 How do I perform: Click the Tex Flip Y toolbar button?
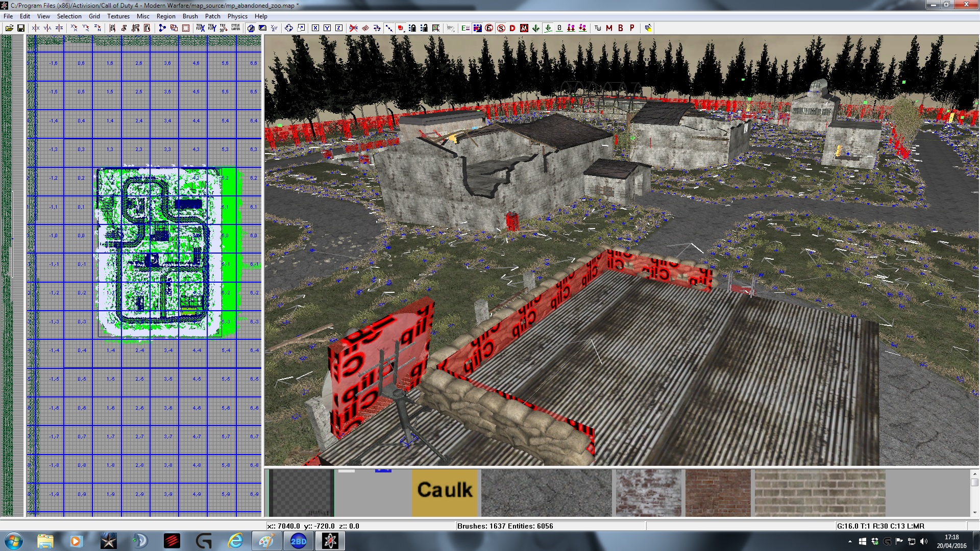coord(212,28)
